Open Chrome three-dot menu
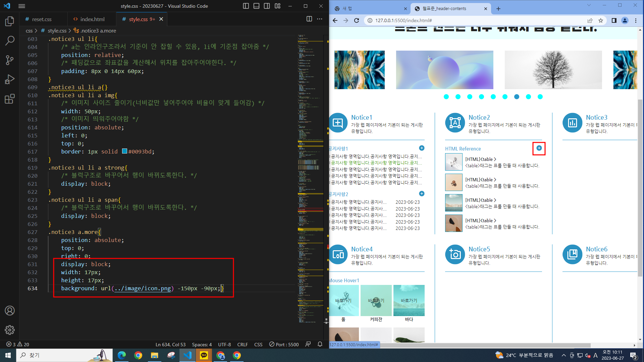Viewport: 644px width, 362px height. pos(636,20)
